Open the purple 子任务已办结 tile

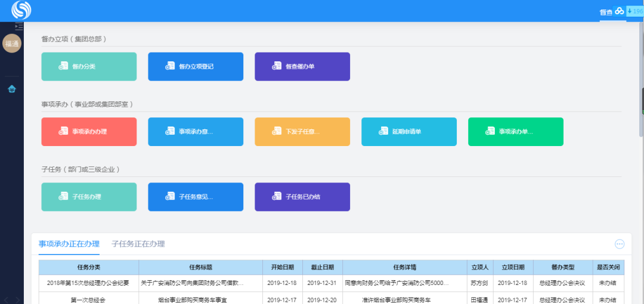[302, 197]
